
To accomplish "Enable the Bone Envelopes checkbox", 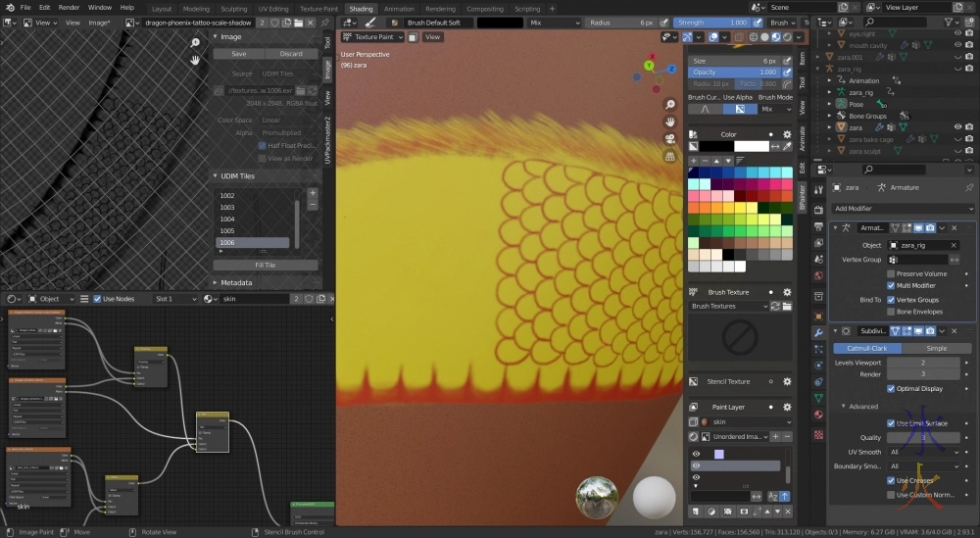I will click(x=891, y=312).
